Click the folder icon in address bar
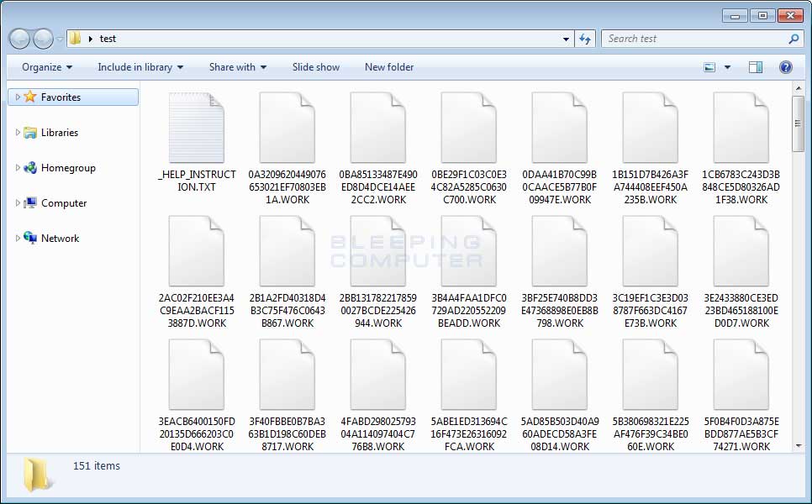 75,39
